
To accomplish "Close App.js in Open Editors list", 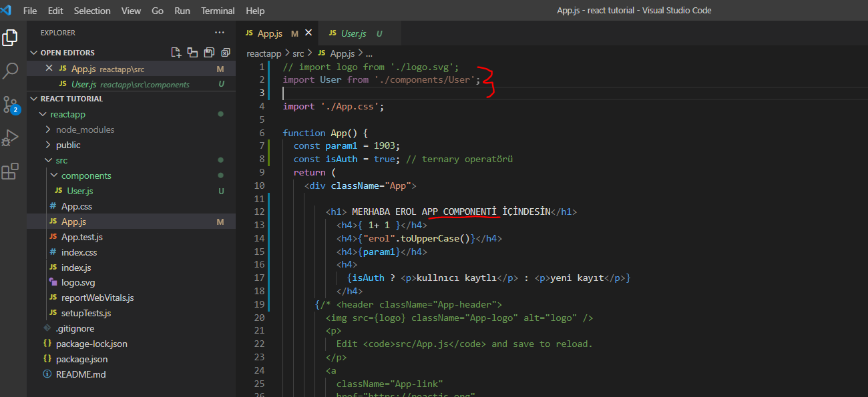I will [49, 68].
